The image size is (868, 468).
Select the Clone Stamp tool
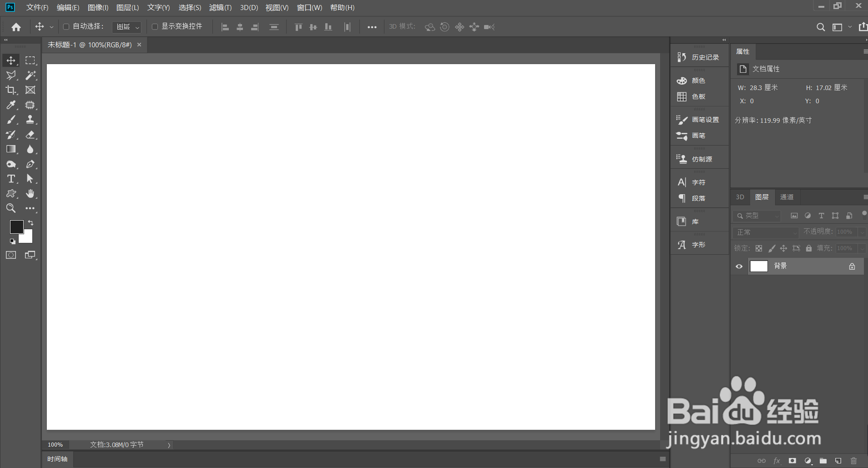point(30,120)
